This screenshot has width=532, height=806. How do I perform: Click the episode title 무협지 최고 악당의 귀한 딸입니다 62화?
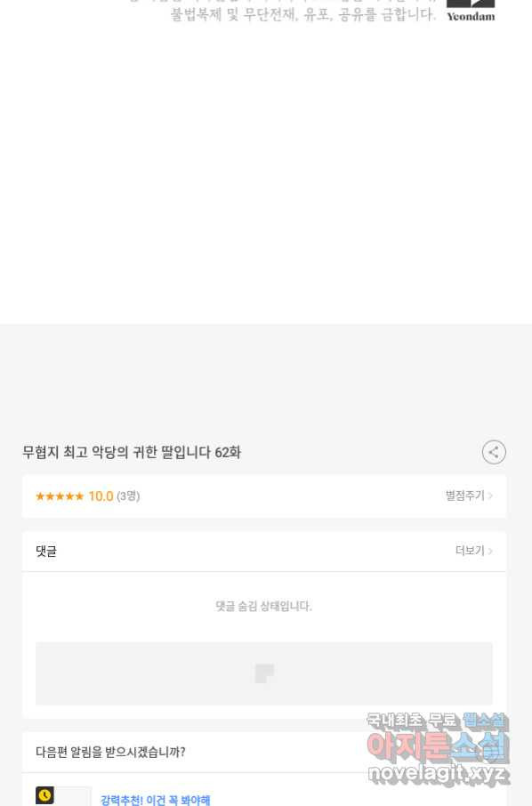(132, 452)
